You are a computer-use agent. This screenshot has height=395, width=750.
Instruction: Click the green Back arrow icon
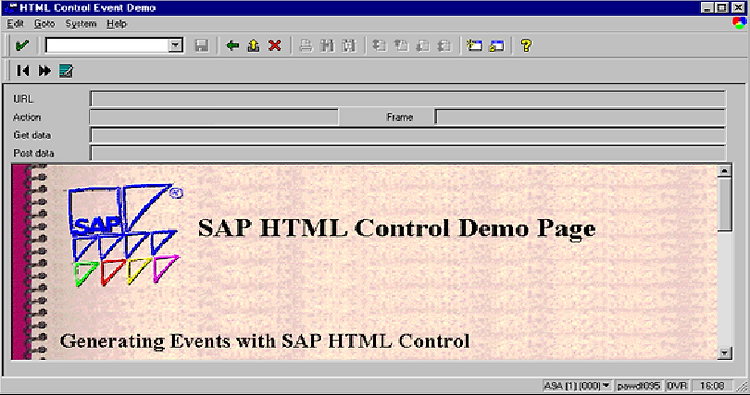[x=232, y=45]
